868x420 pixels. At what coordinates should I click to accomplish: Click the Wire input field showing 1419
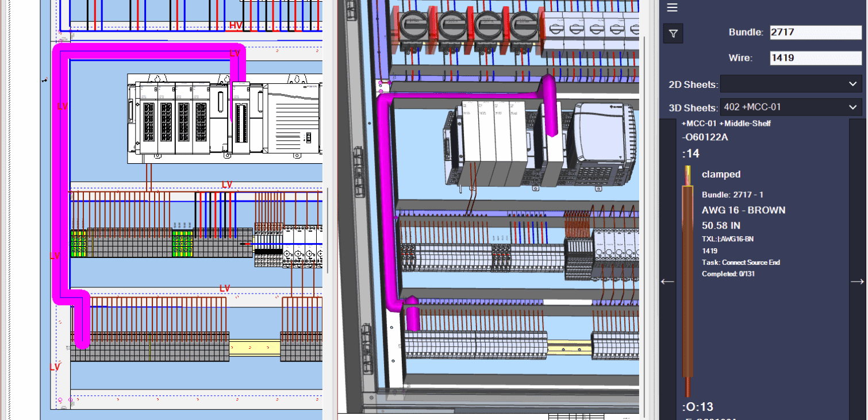[816, 57]
